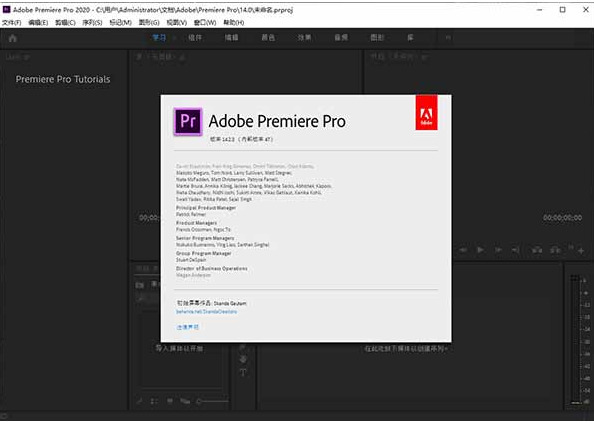Open workspace overflow chevron menu

[448, 37]
